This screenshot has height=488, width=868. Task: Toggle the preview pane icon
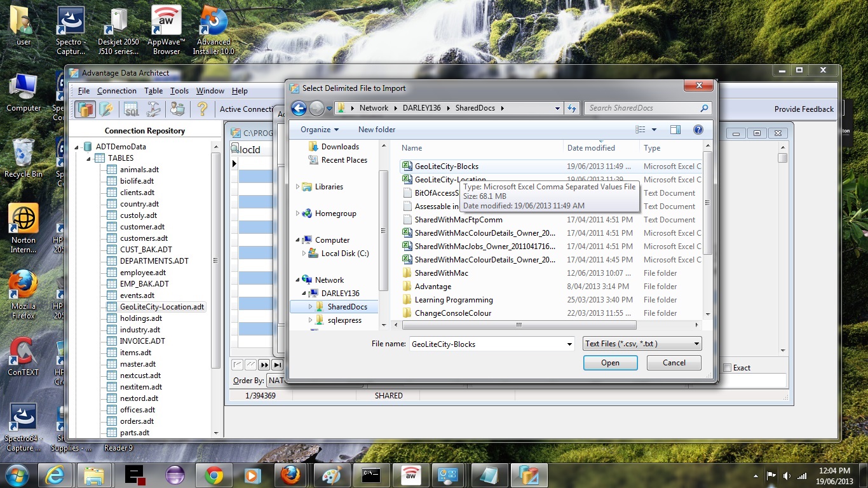675,130
